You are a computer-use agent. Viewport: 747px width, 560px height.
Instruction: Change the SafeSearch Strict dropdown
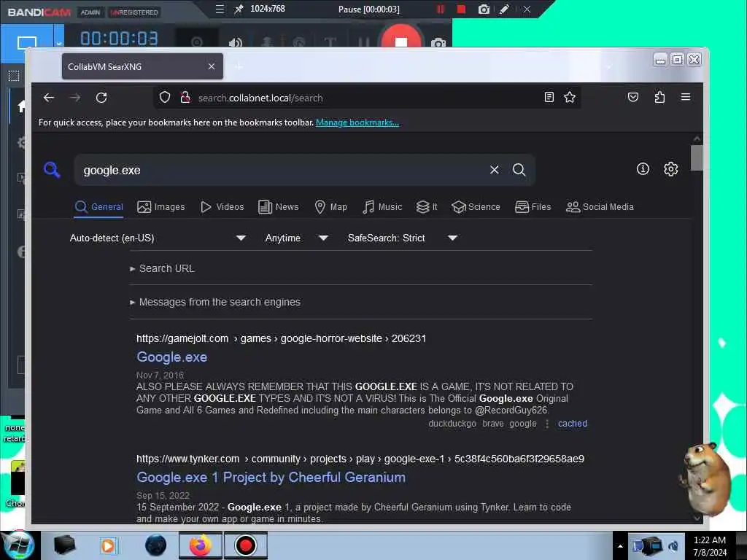coord(403,238)
